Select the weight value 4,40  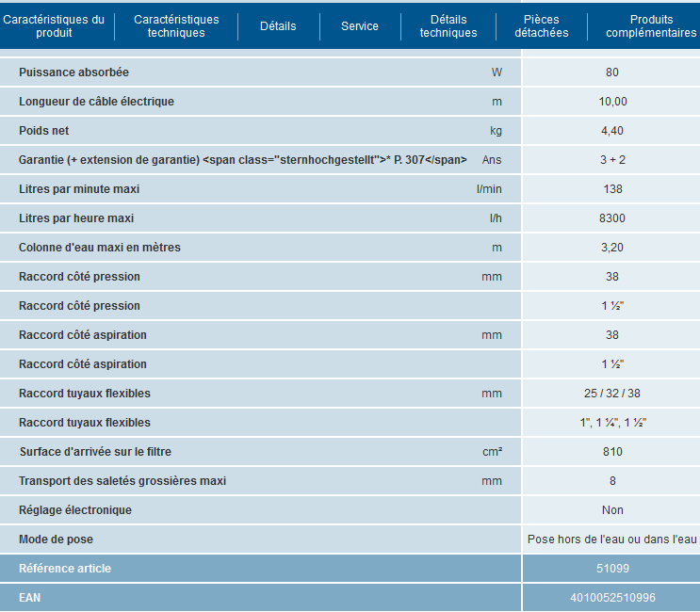pos(612,131)
